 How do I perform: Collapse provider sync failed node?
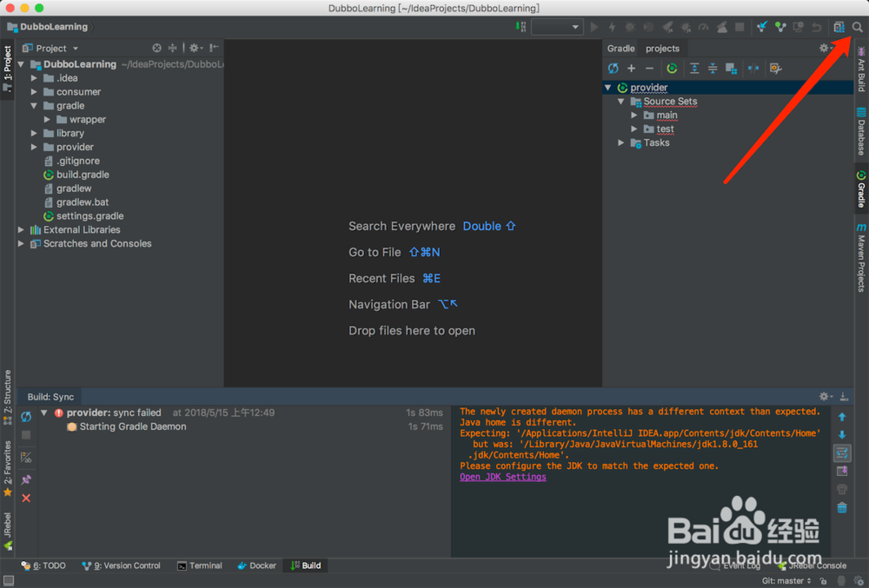click(x=44, y=413)
